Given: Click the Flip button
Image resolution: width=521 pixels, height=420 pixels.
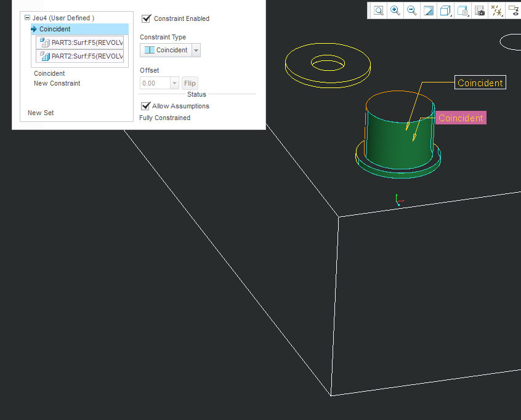Looking at the screenshot, I should tap(189, 83).
